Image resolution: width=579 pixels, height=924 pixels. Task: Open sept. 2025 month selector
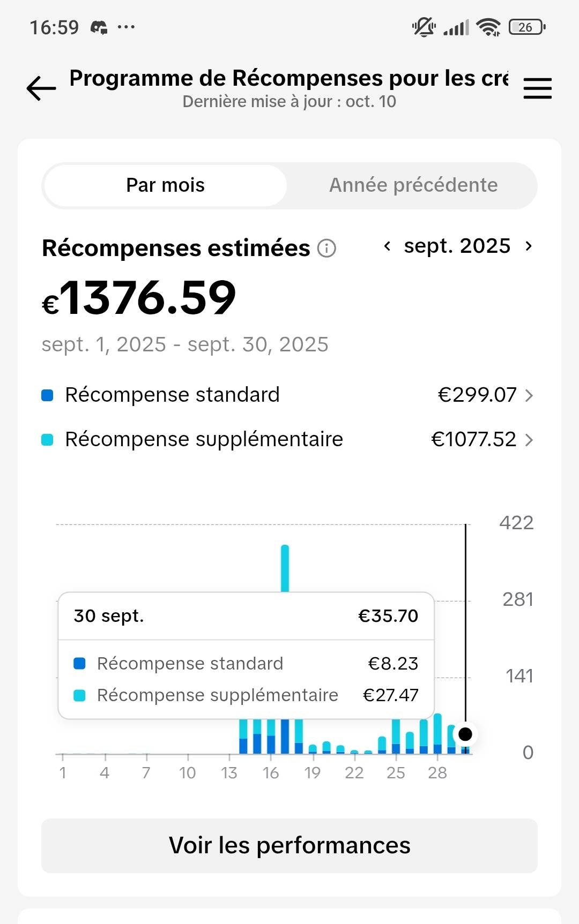pos(457,246)
